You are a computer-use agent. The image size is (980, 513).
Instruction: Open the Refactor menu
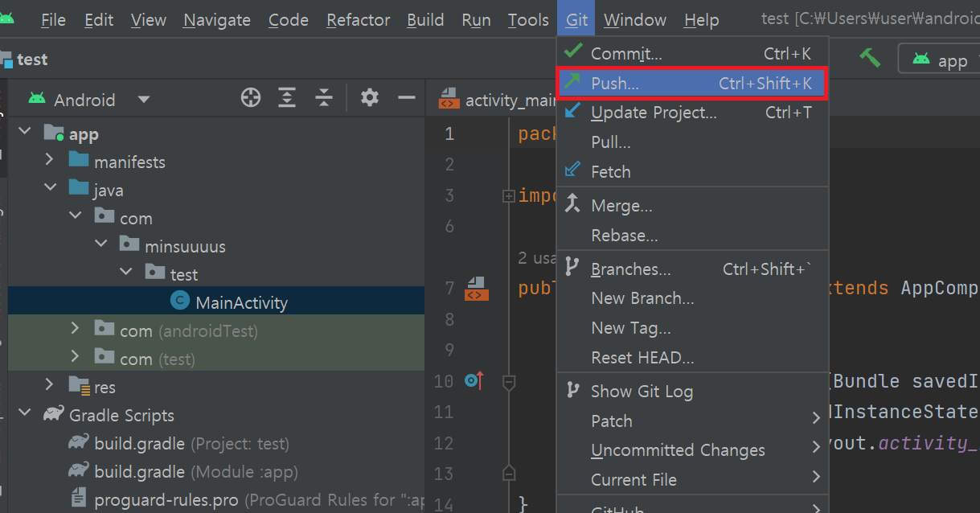click(x=358, y=20)
